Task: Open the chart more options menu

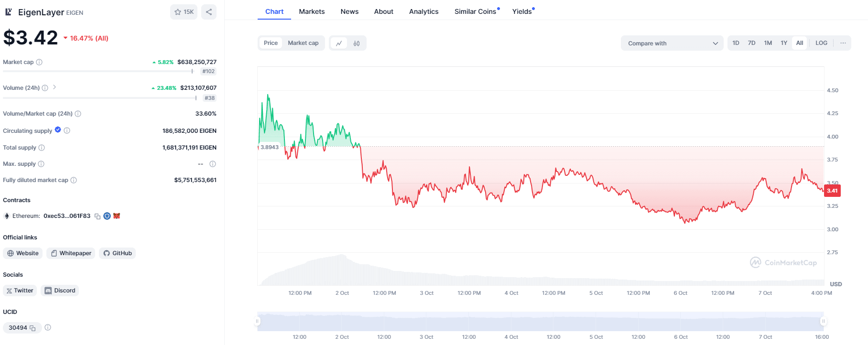Action: [843, 43]
